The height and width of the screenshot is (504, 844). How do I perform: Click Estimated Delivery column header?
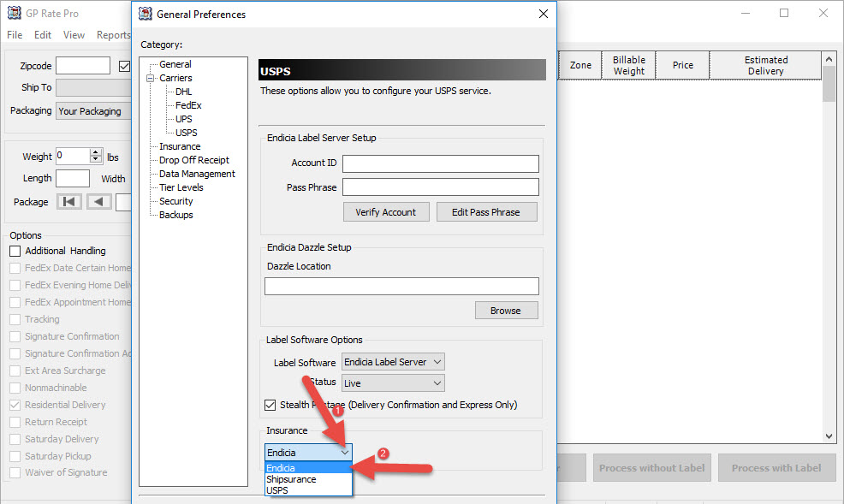765,66
